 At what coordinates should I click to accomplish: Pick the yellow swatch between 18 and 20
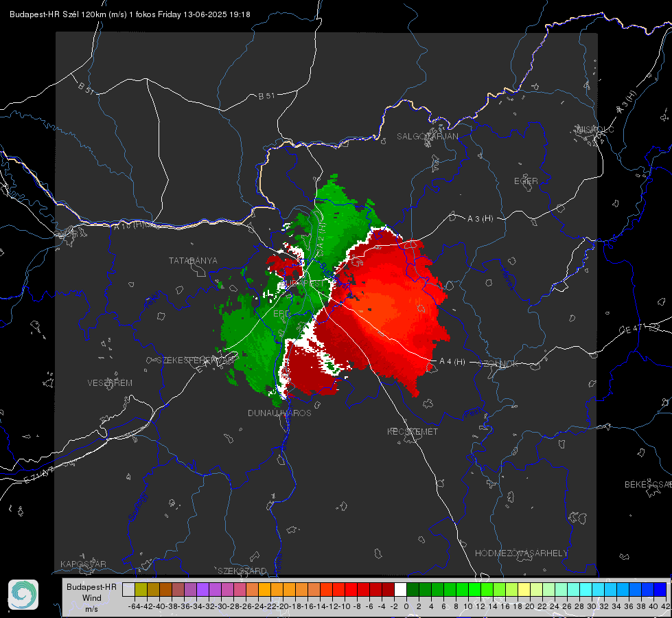pos(524,590)
